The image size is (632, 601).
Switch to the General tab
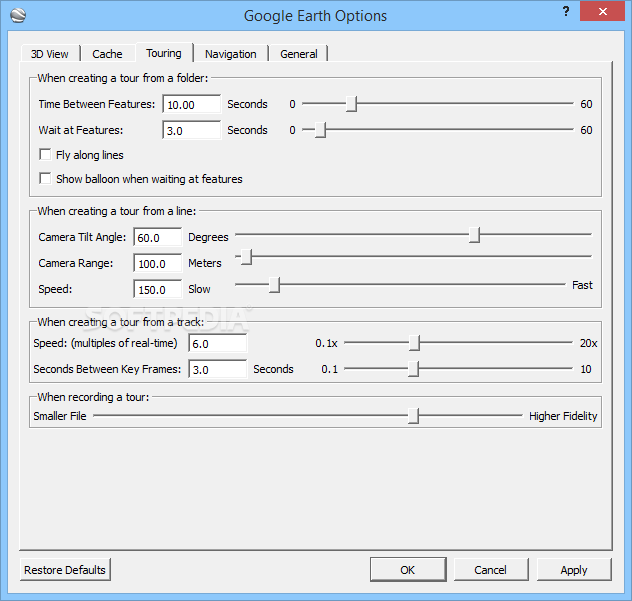coord(299,54)
